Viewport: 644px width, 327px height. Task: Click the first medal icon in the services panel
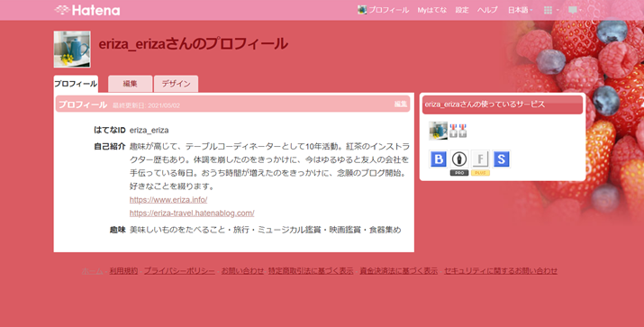453,131
